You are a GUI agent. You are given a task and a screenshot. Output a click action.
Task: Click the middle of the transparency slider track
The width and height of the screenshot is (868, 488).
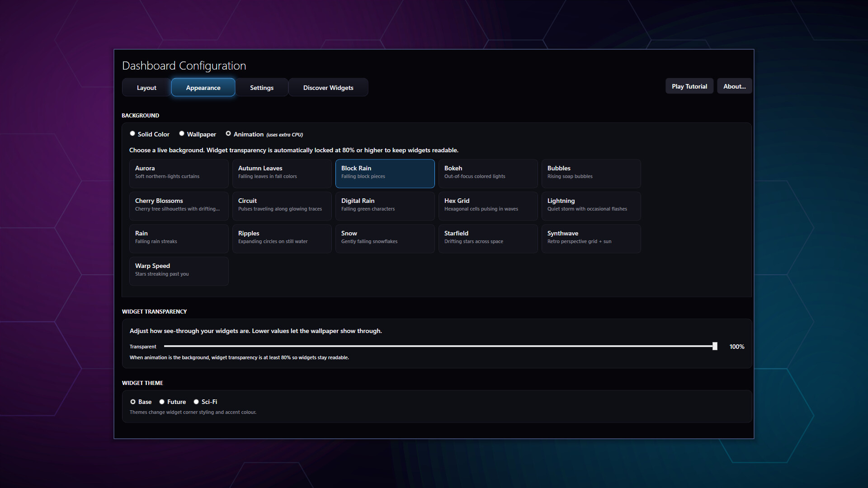(x=441, y=346)
